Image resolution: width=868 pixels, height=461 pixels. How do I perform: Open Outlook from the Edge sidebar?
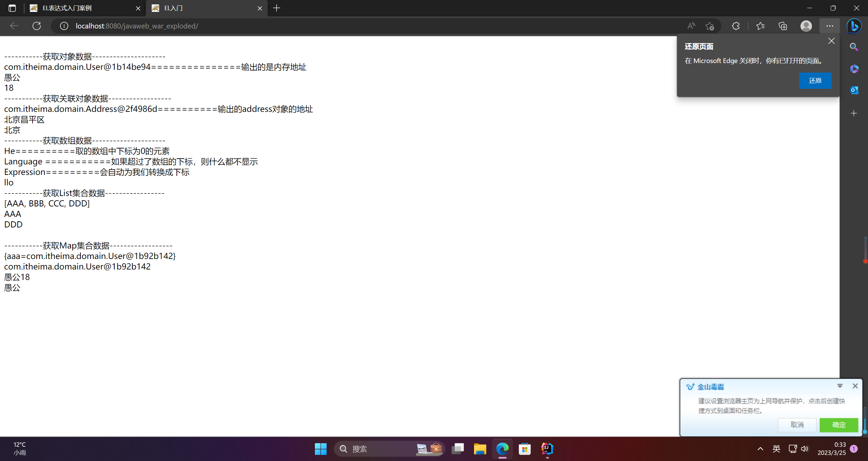(854, 90)
